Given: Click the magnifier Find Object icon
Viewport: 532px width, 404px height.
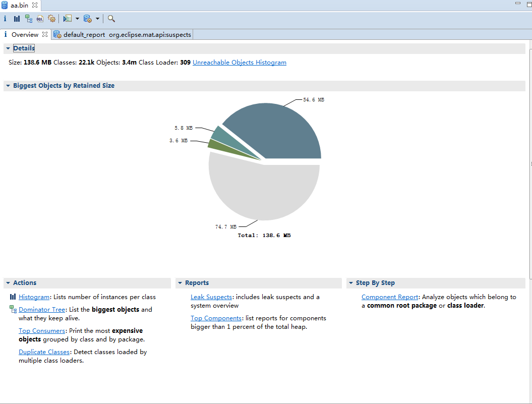Looking at the screenshot, I should tap(111, 19).
